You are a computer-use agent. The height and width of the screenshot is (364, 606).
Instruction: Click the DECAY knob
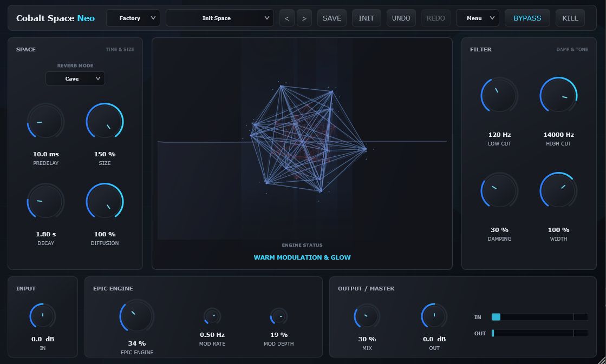click(45, 202)
